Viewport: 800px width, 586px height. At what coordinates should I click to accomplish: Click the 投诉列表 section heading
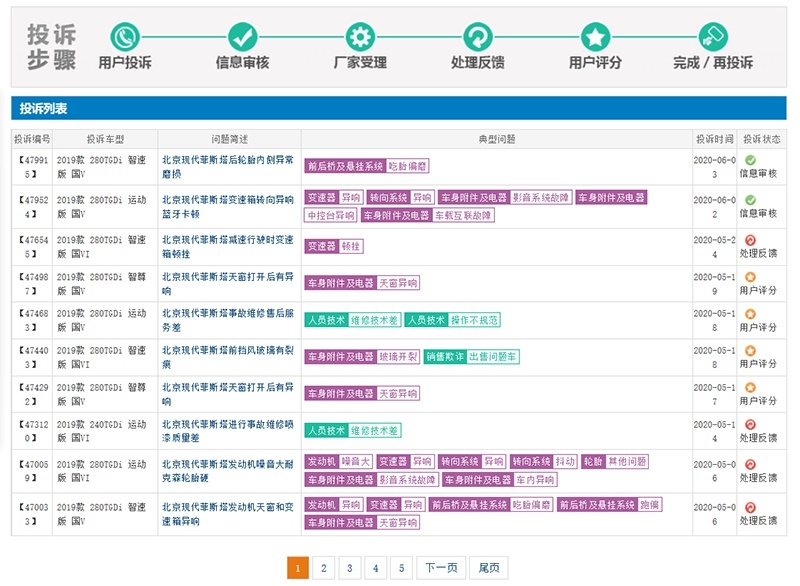click(43, 108)
